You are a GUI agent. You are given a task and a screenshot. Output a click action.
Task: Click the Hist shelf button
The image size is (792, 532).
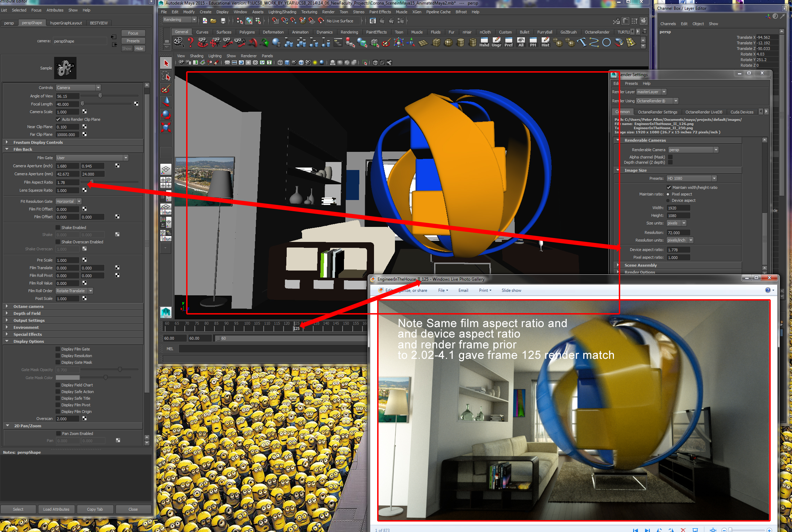point(545,42)
